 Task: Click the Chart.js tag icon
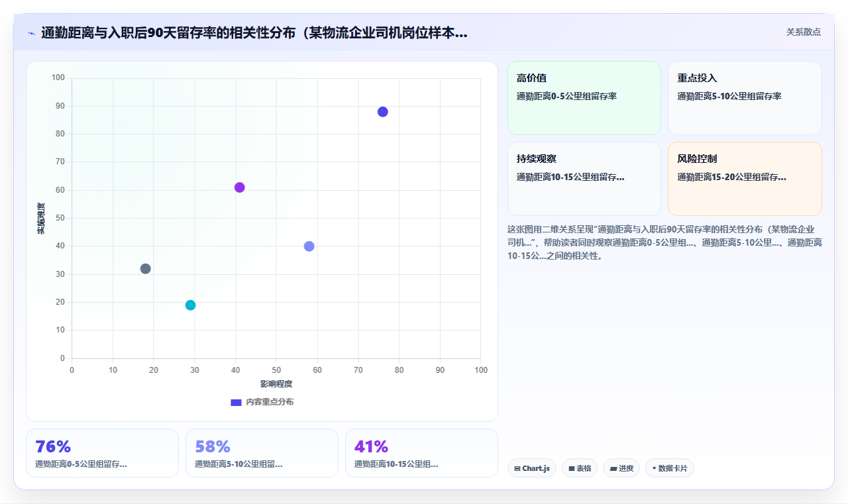click(x=517, y=469)
